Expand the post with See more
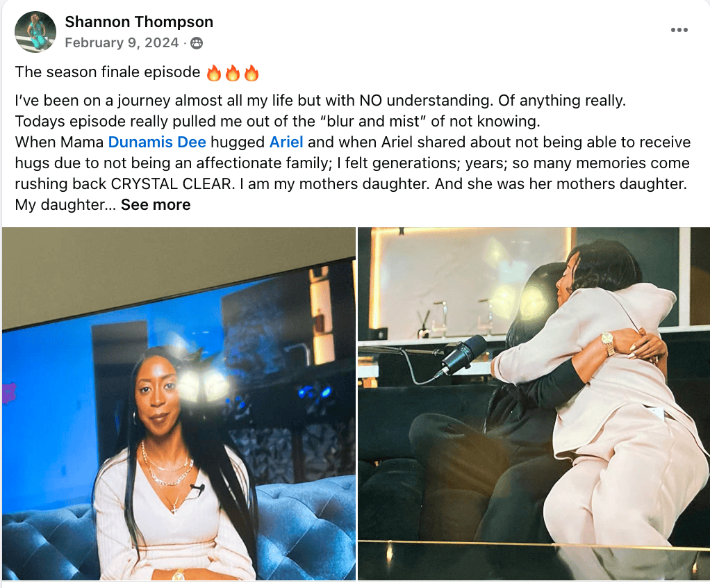Screen dimensions: 710x588 click(x=156, y=205)
